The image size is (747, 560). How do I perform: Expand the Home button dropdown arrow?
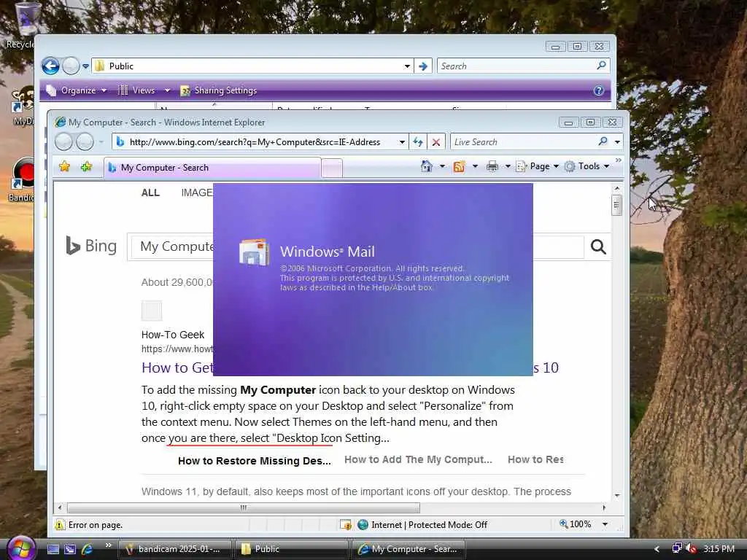[442, 166]
